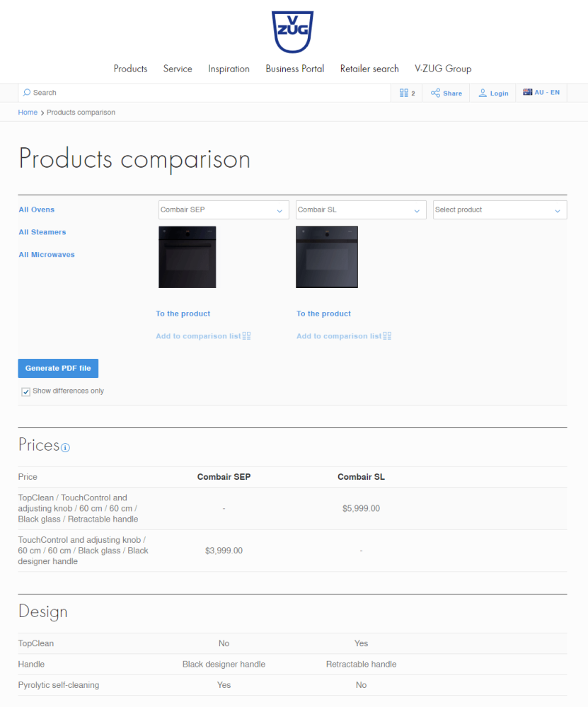Open the Business Portal menu
This screenshot has width=588, height=707.
click(x=295, y=69)
